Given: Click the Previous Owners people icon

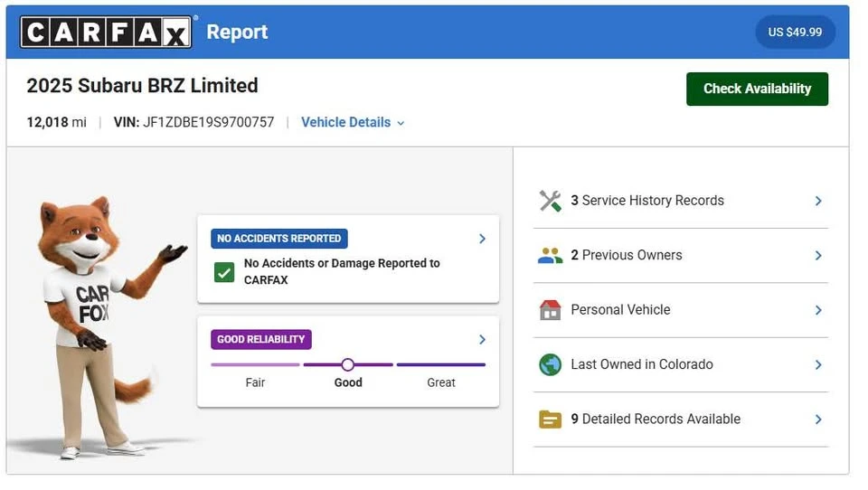Looking at the screenshot, I should (x=551, y=256).
